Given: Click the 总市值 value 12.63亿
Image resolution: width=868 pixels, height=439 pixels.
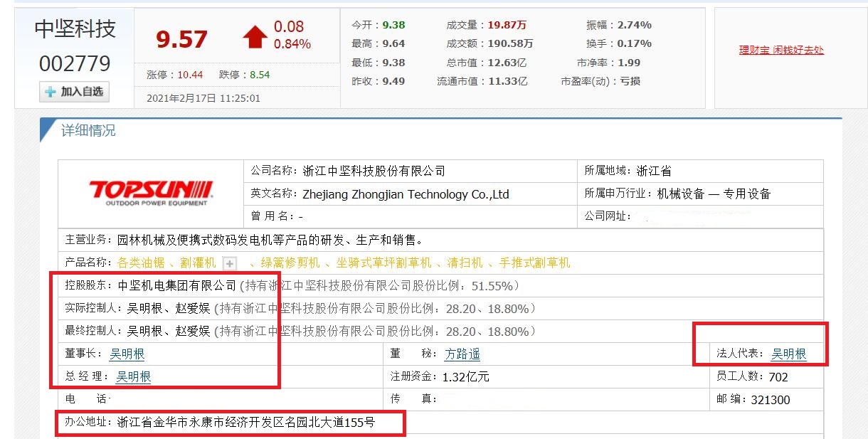Looking at the screenshot, I should [x=507, y=63].
